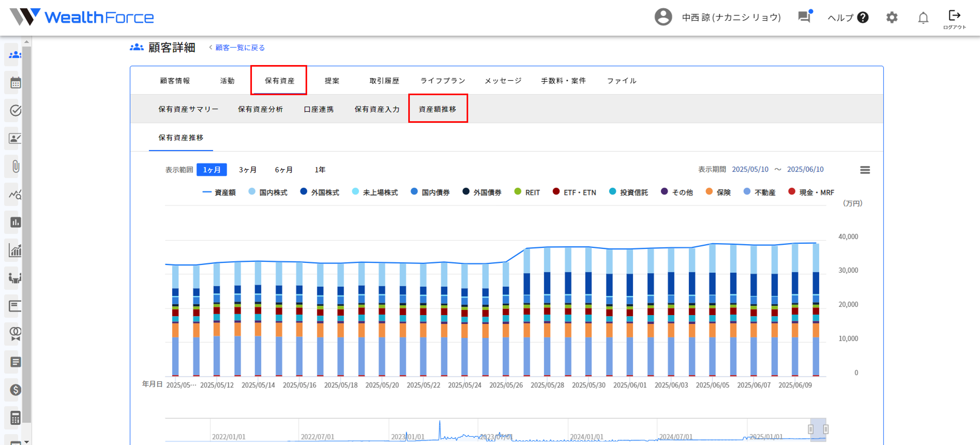Open the chart hamburger menu
The image size is (980, 445).
coord(865,170)
